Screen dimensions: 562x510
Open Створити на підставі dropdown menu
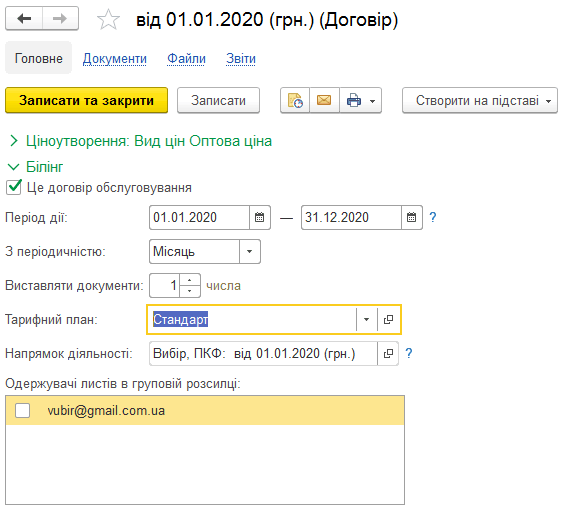tap(480, 100)
